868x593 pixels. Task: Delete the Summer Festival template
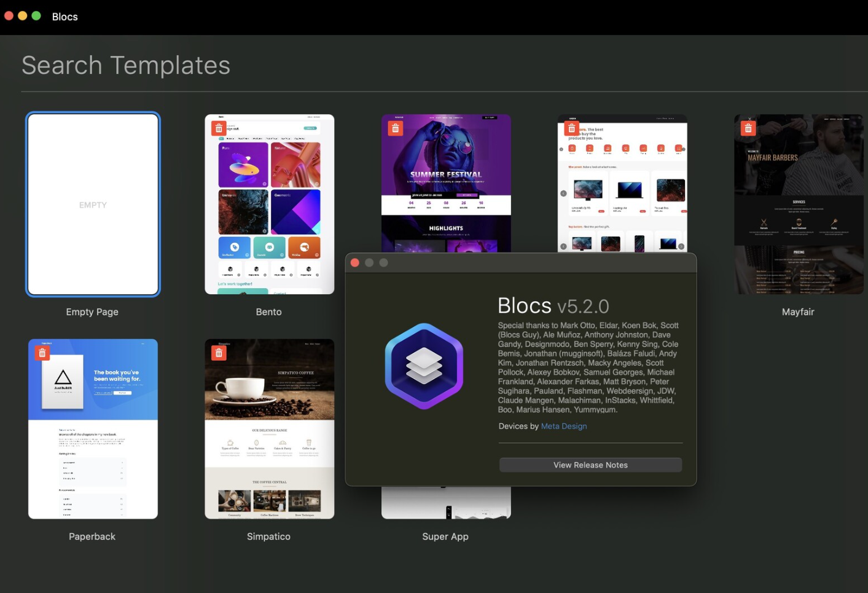tap(395, 128)
